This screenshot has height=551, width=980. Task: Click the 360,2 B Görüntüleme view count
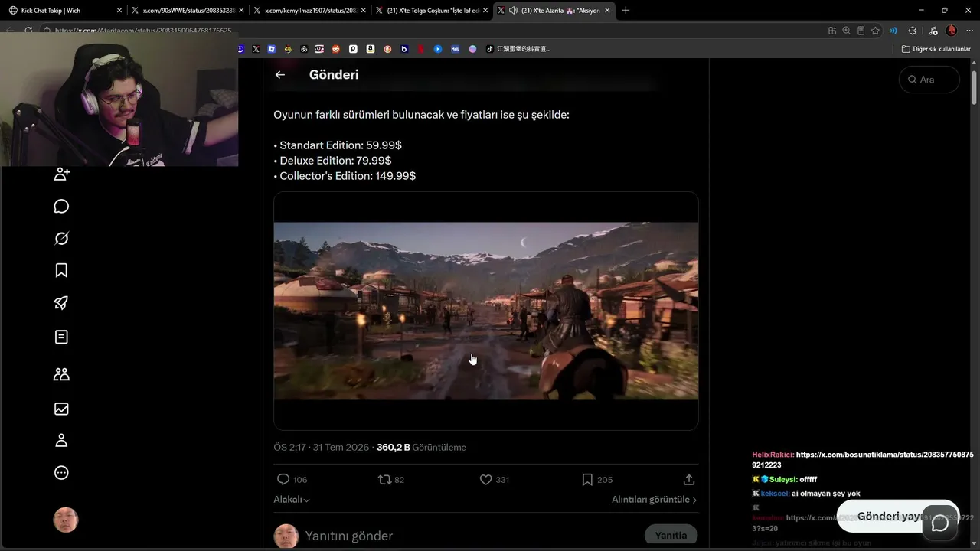(421, 448)
